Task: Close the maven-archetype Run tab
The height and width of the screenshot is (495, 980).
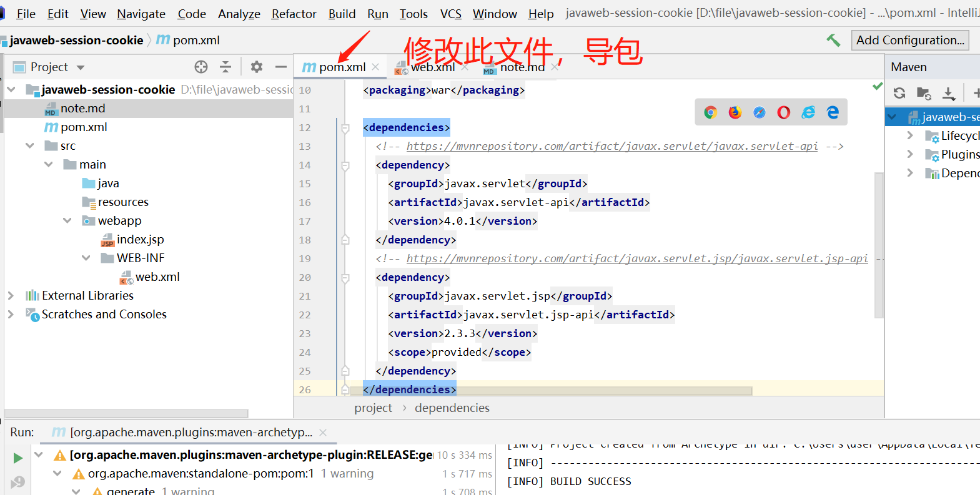Action: (x=323, y=433)
